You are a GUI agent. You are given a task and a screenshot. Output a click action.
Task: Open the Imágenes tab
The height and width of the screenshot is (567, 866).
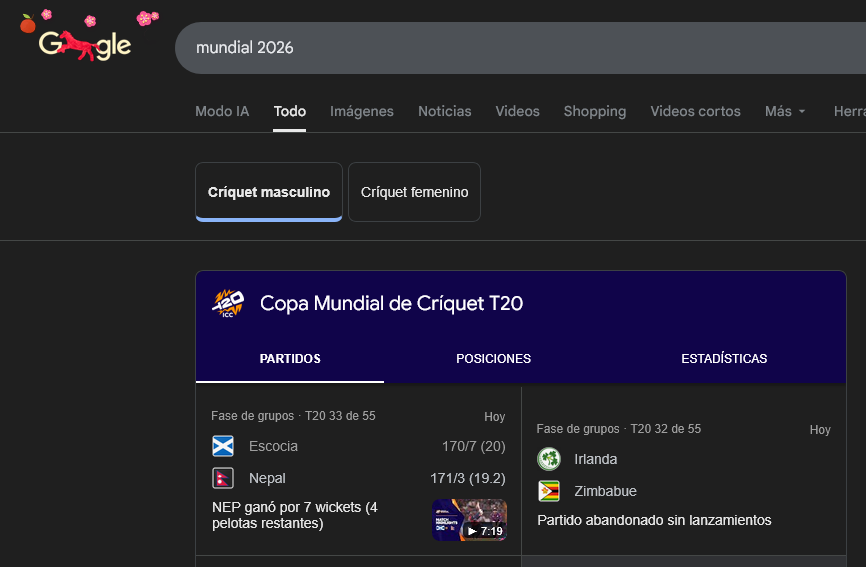362,112
